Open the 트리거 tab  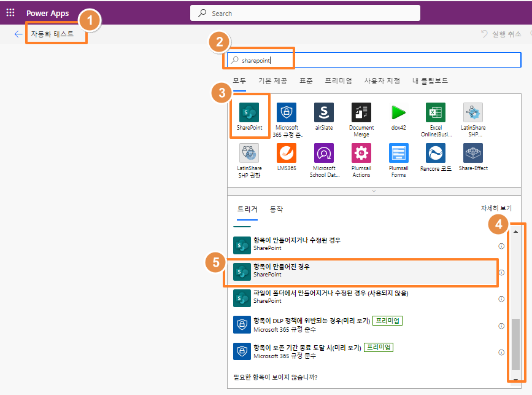[247, 209]
